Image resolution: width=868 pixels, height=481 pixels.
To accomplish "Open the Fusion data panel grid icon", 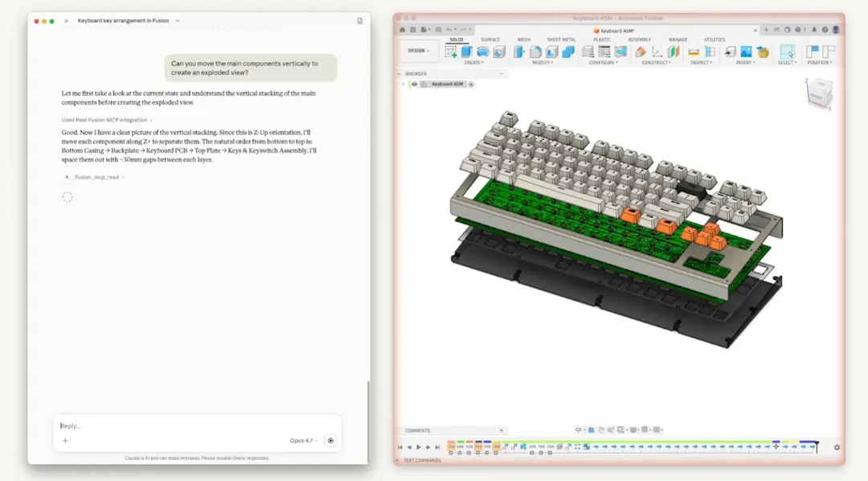I will click(413, 30).
